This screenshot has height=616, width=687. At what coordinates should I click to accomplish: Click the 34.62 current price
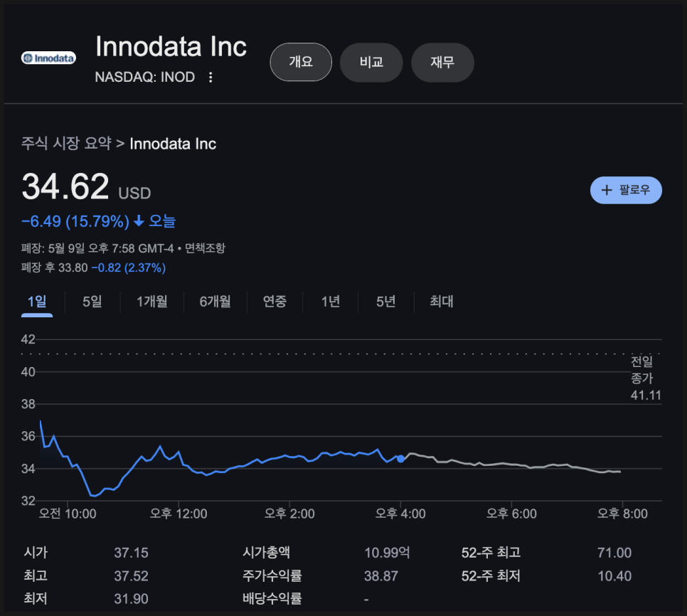click(x=65, y=186)
